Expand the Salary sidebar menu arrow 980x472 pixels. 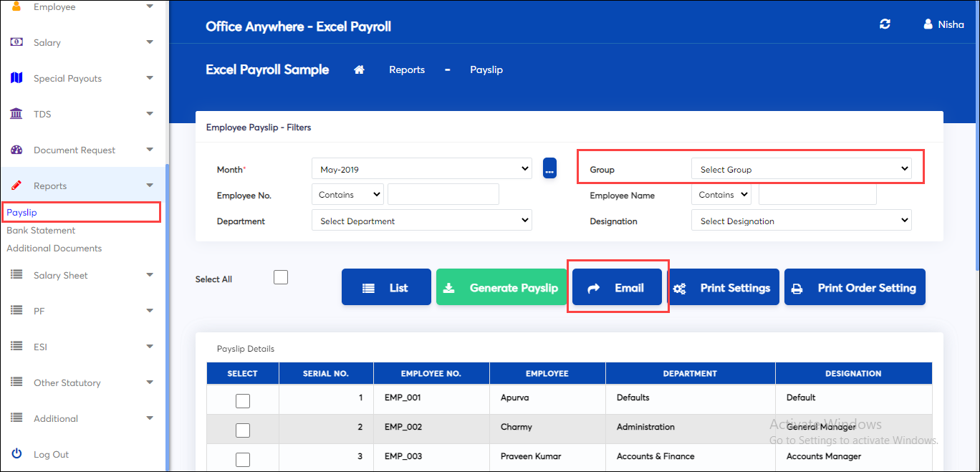click(150, 42)
